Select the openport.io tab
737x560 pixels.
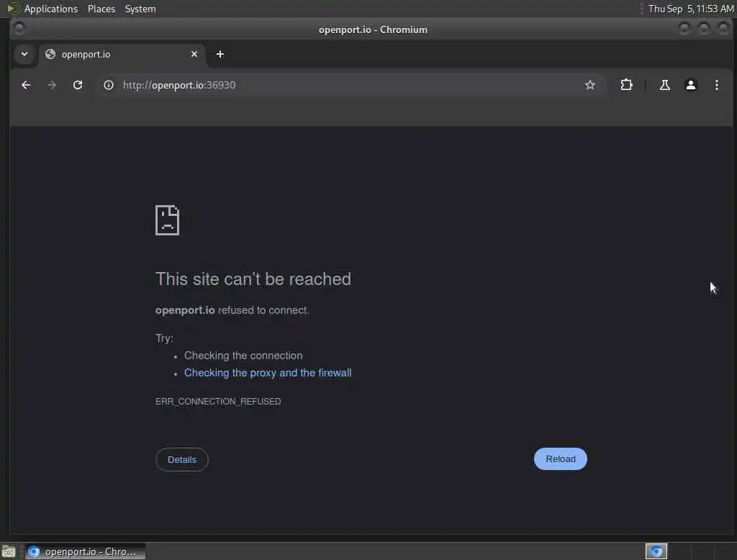tap(121, 54)
